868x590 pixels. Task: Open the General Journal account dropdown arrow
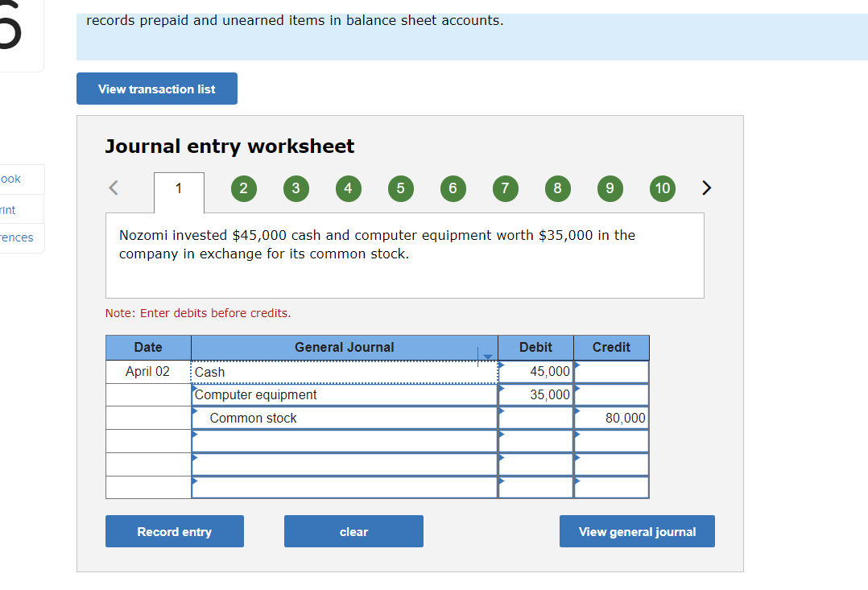(486, 355)
